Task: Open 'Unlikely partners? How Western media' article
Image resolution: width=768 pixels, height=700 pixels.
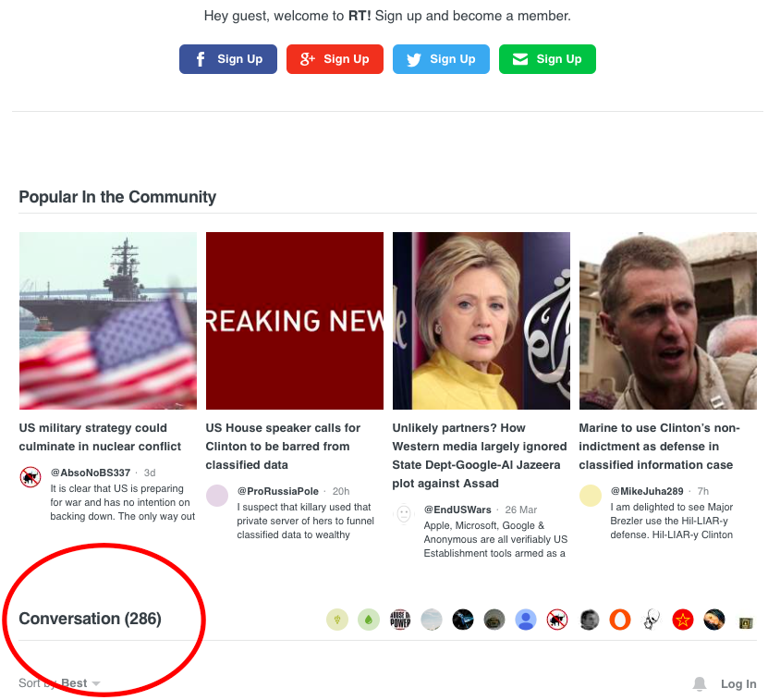Action: [x=479, y=455]
